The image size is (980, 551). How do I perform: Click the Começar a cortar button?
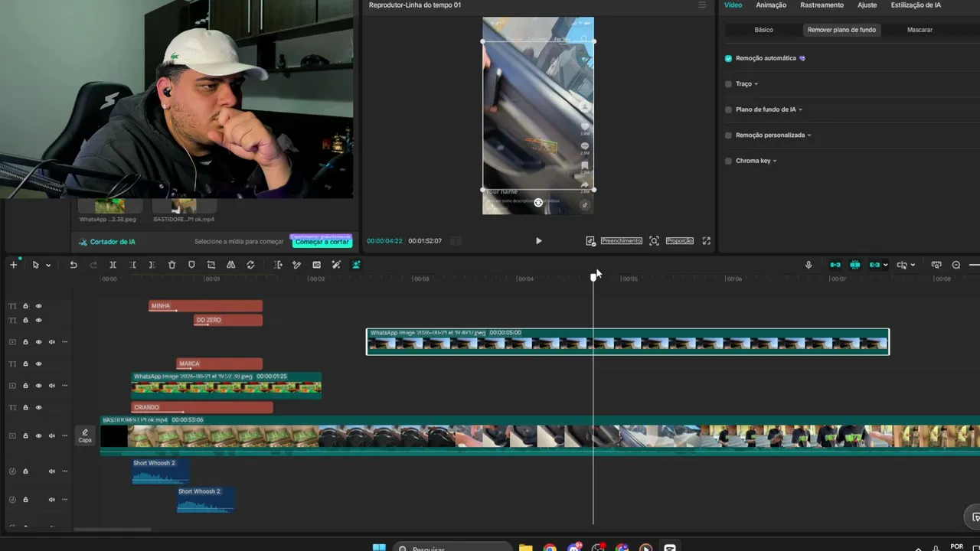(322, 242)
